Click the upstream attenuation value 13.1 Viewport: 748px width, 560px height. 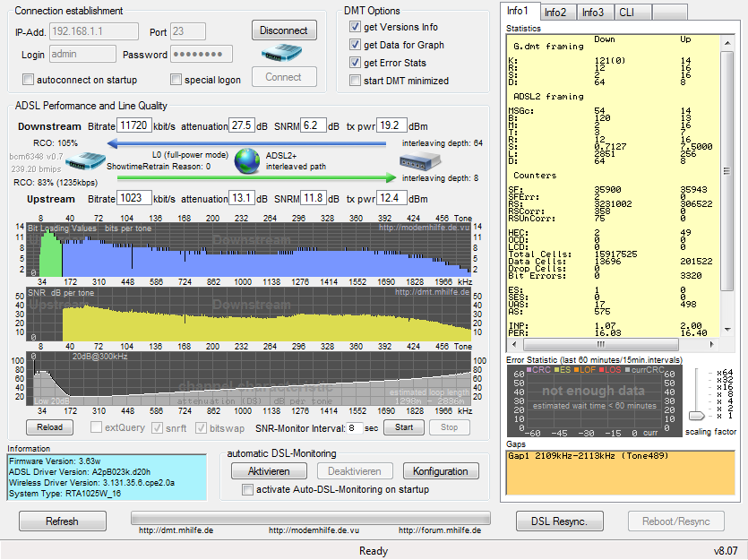(241, 198)
